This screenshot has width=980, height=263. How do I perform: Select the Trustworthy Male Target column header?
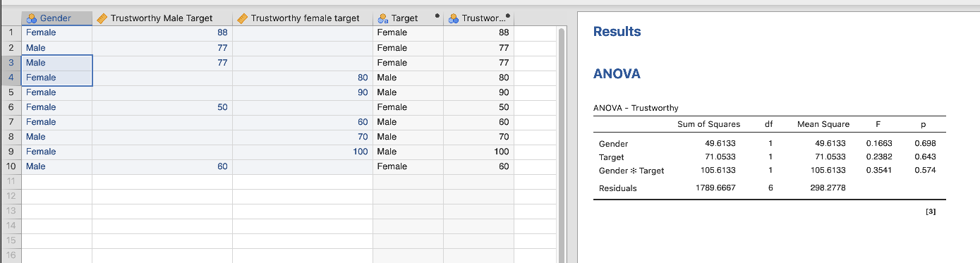coord(162,18)
